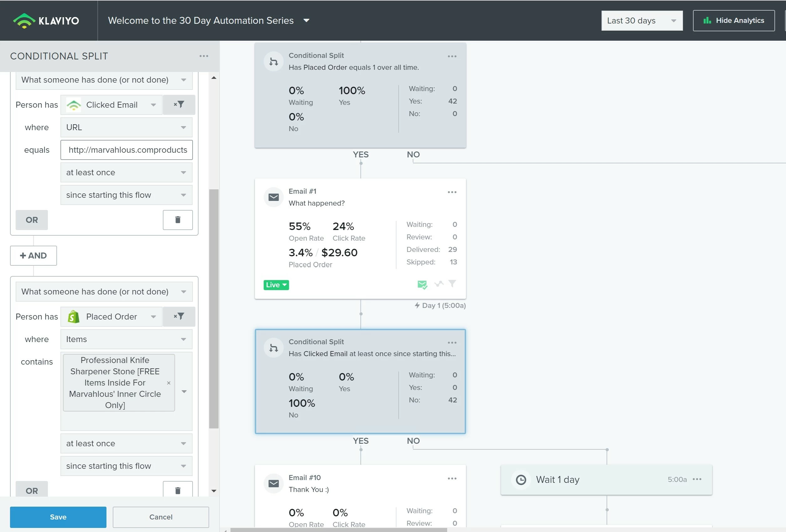Expand the URL property dropdown
Image resolution: width=786 pixels, height=532 pixels.
click(126, 127)
